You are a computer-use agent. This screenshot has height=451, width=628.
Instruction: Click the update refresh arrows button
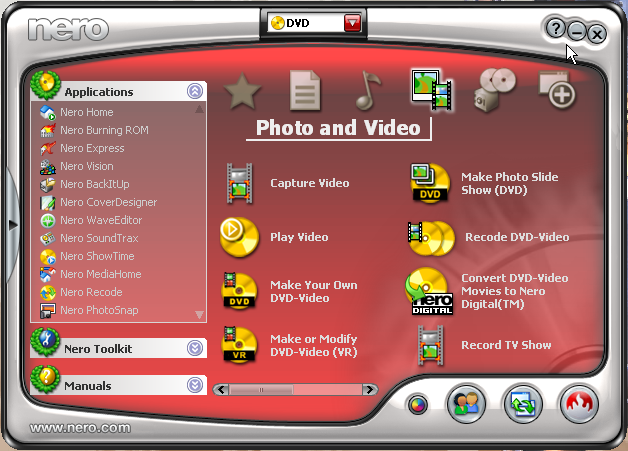523,404
